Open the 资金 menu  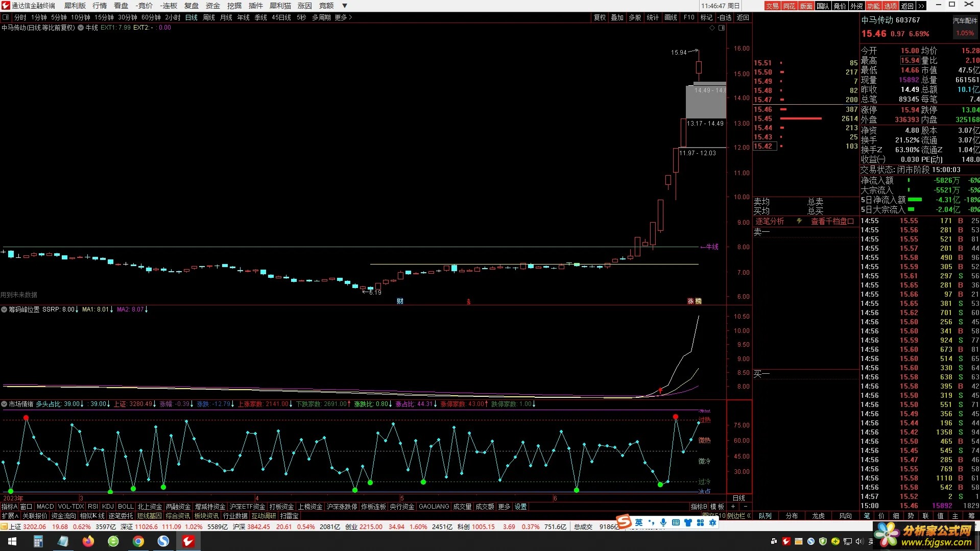[x=213, y=6]
